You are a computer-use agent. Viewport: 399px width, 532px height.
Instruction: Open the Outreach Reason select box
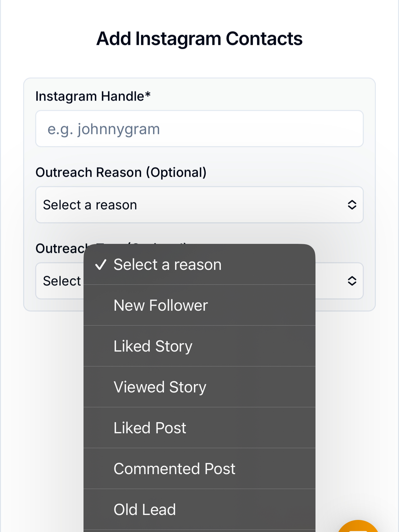tap(199, 205)
